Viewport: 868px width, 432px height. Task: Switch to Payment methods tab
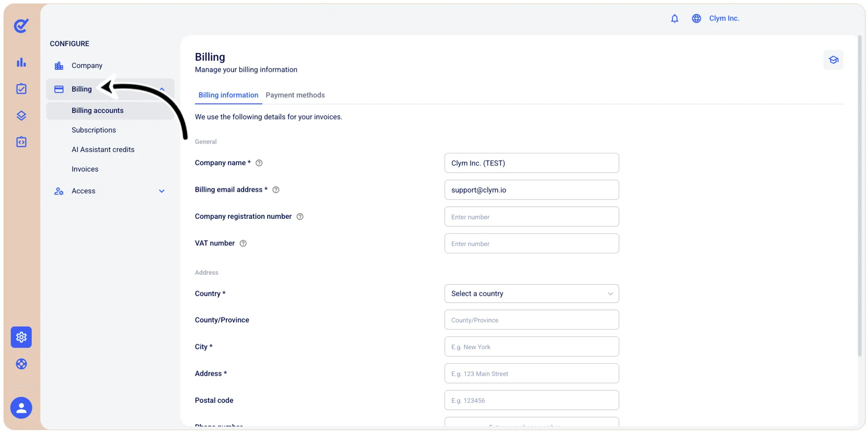pos(295,95)
